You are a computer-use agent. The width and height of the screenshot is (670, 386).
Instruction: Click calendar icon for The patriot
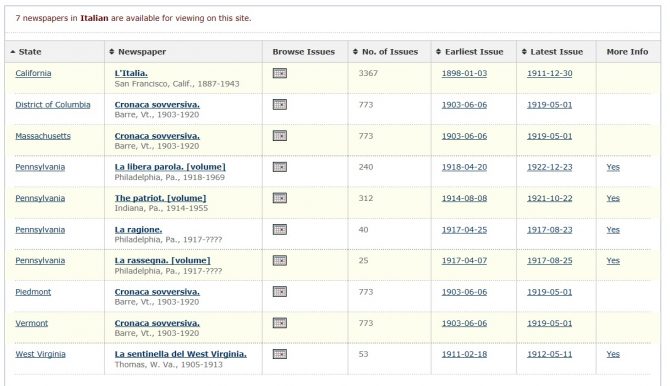(x=279, y=198)
